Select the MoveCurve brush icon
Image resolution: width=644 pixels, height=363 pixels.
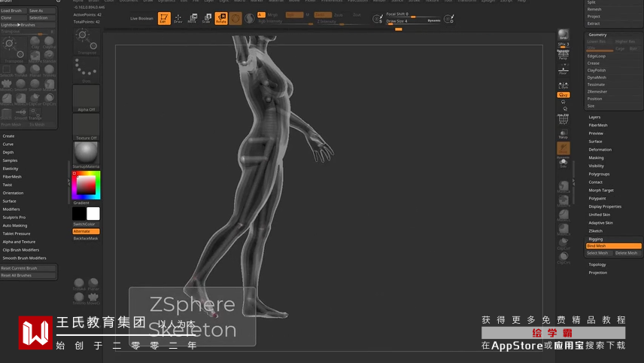[7, 84]
